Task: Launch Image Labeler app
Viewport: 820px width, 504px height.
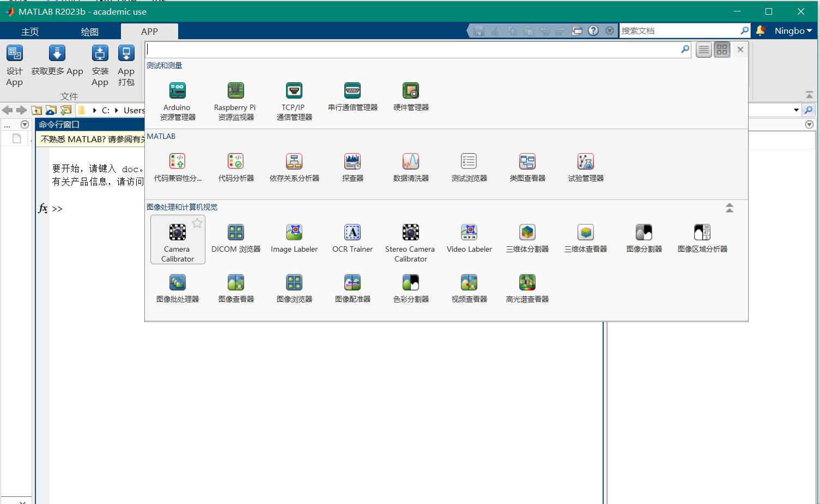Action: tap(294, 238)
